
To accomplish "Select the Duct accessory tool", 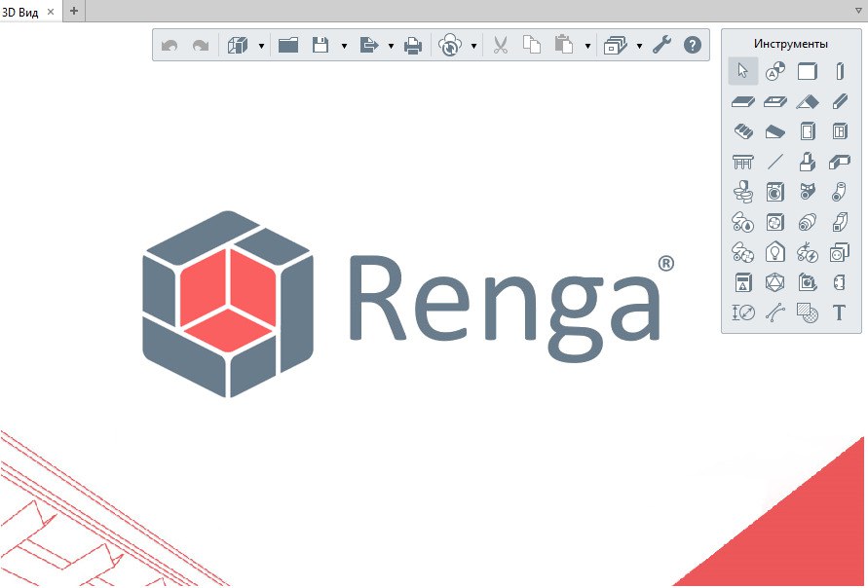I will [x=807, y=222].
